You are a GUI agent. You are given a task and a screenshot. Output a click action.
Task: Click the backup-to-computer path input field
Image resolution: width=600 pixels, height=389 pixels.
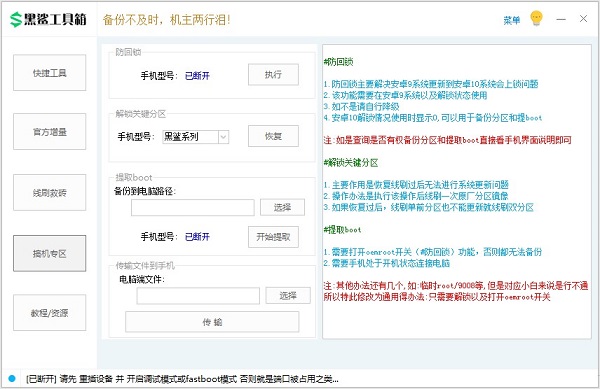[x=193, y=208]
